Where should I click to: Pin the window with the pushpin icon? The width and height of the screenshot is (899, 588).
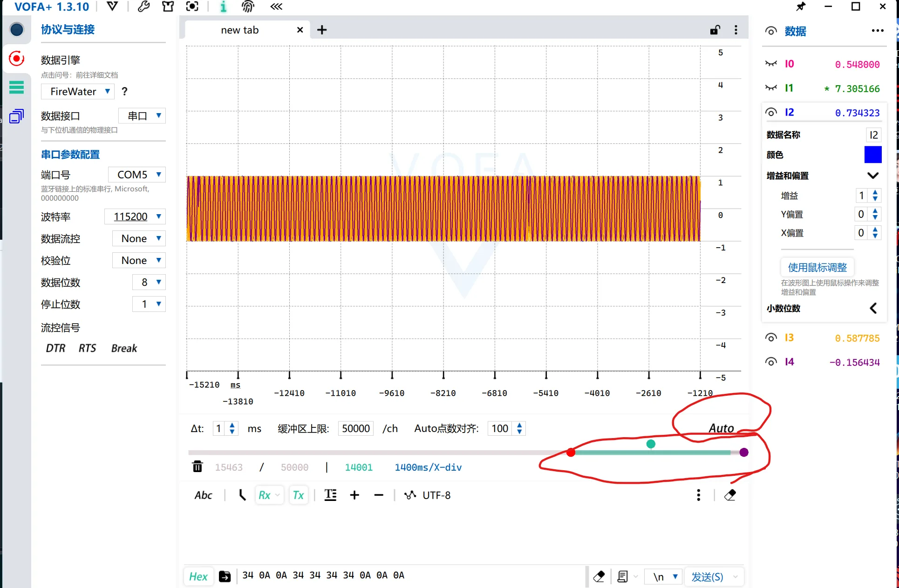pyautogui.click(x=801, y=7)
